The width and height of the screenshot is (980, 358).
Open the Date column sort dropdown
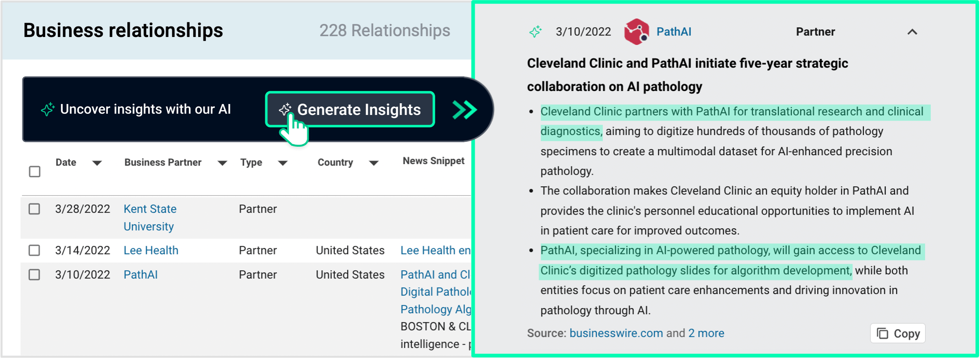coord(97,163)
